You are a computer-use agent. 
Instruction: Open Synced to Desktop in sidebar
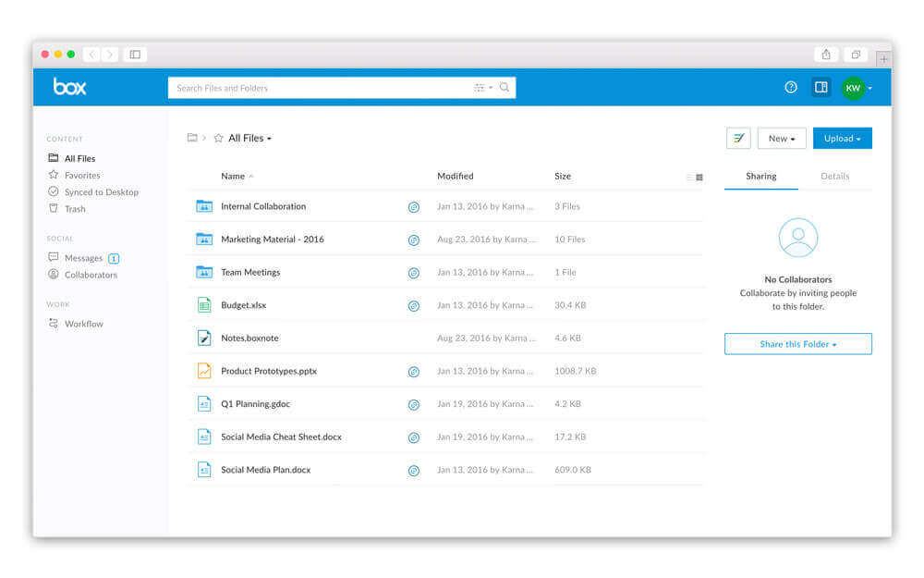click(x=93, y=191)
